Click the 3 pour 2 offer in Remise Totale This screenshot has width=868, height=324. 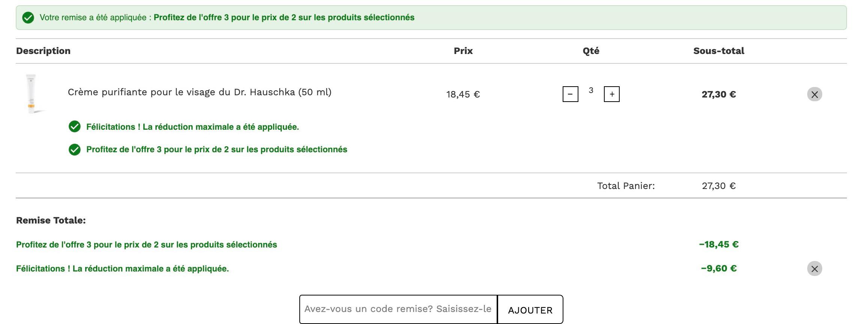click(146, 245)
